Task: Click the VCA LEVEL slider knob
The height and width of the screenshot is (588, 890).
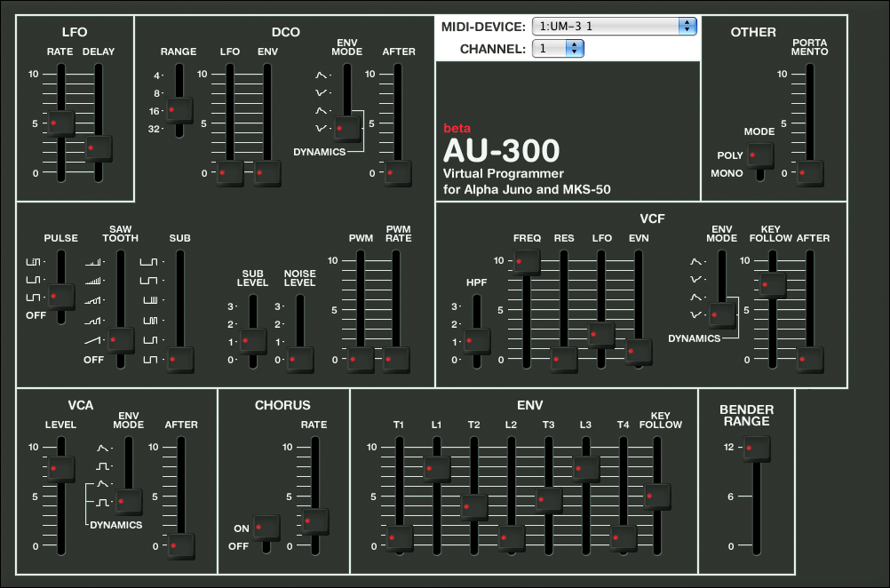Action: pos(60,469)
